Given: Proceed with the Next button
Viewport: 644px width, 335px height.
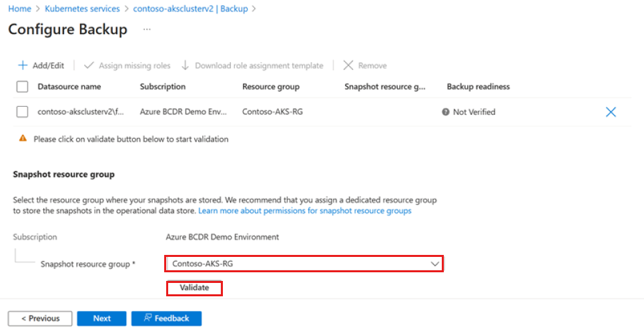Looking at the screenshot, I should [x=101, y=318].
